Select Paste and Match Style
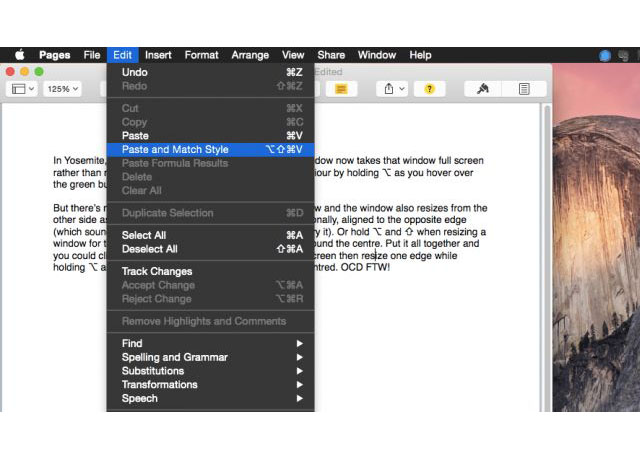 point(211,149)
